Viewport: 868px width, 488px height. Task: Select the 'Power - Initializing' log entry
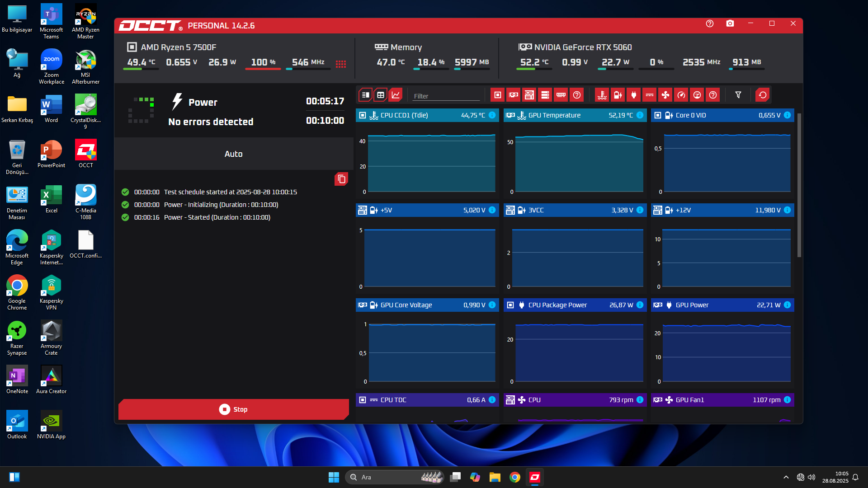[x=200, y=205]
